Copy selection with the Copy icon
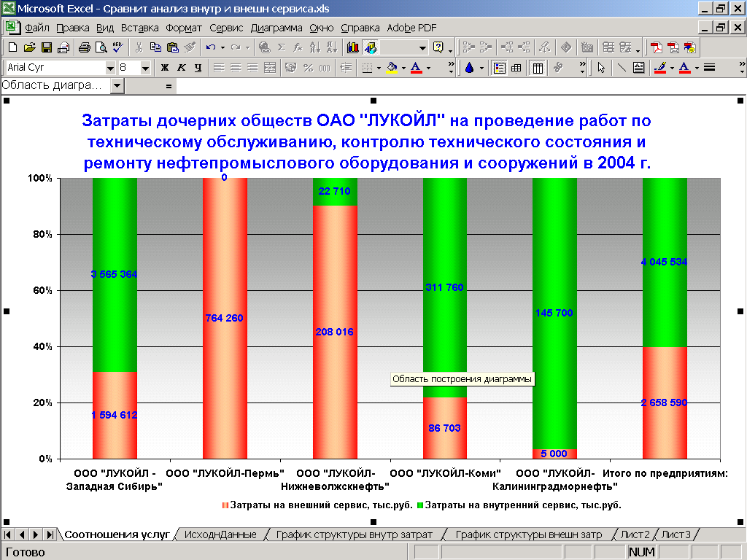 tap(155, 47)
